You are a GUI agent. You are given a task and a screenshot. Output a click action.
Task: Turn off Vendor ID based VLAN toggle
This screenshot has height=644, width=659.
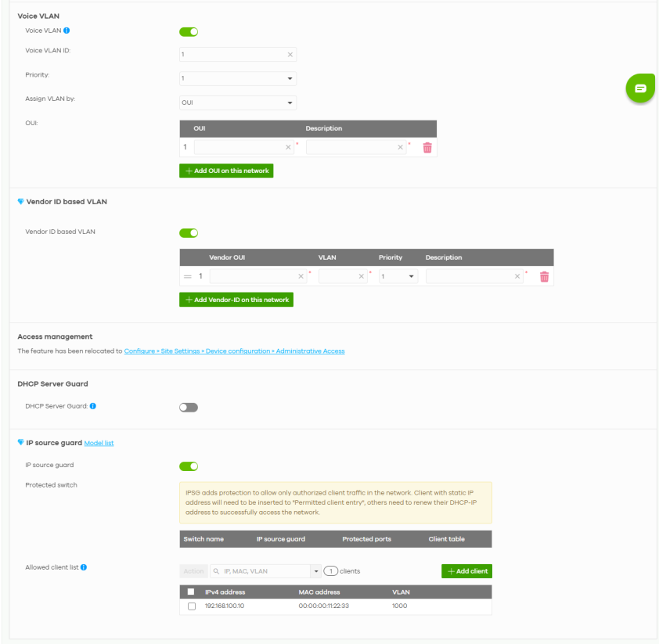click(x=189, y=232)
